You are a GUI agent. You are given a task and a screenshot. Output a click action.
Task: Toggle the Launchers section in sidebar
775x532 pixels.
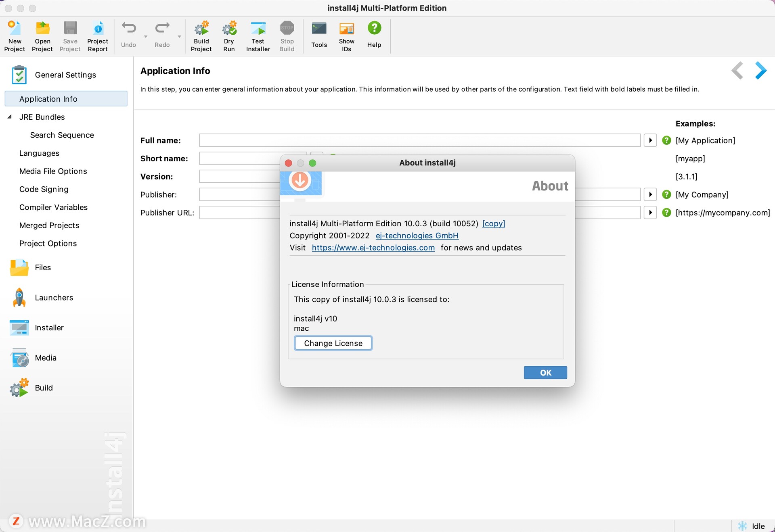point(54,296)
